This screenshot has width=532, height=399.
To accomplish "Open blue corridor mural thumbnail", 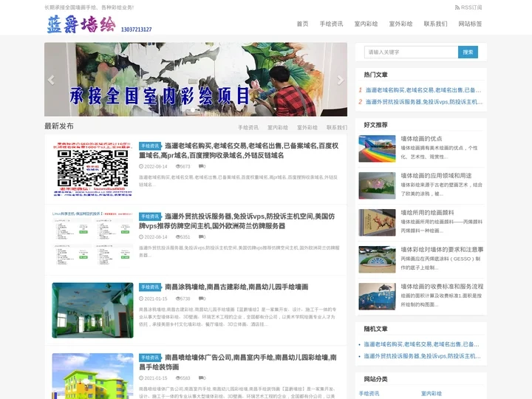I will (92, 310).
